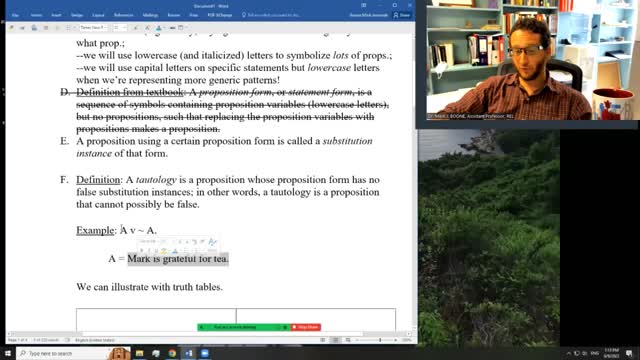This screenshot has width=640, height=360.
Task: Click the print icon in quick toolbar
Action: 34,28
